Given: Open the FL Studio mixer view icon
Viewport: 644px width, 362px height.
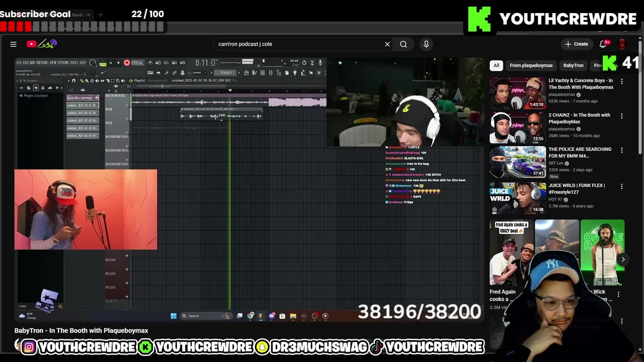Looking at the screenshot, I should [271, 73].
